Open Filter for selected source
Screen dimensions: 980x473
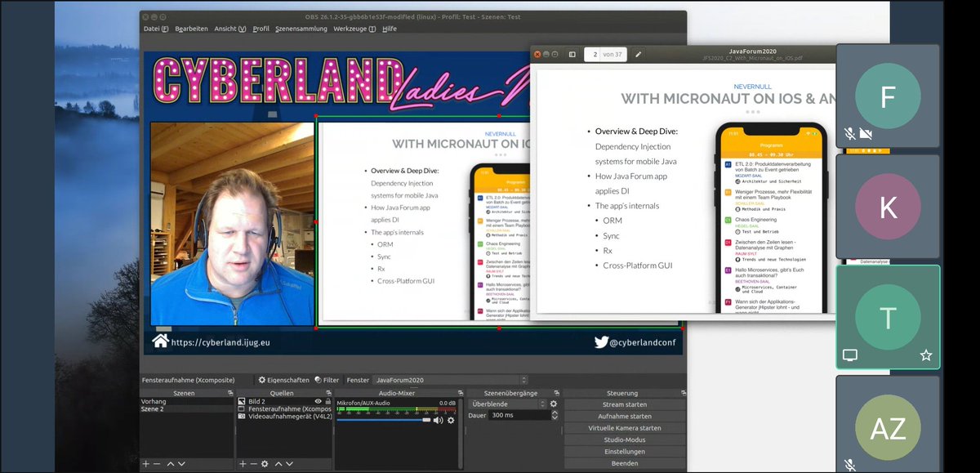point(327,380)
